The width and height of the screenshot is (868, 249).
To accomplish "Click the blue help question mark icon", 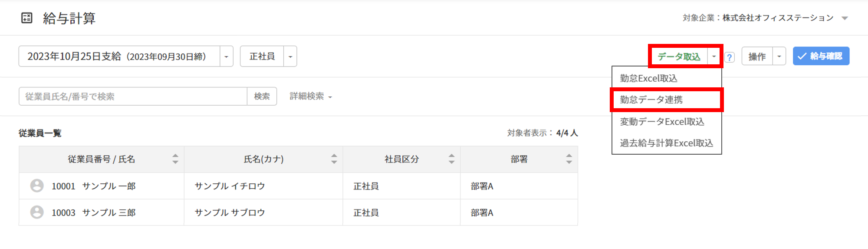I will coord(730,57).
